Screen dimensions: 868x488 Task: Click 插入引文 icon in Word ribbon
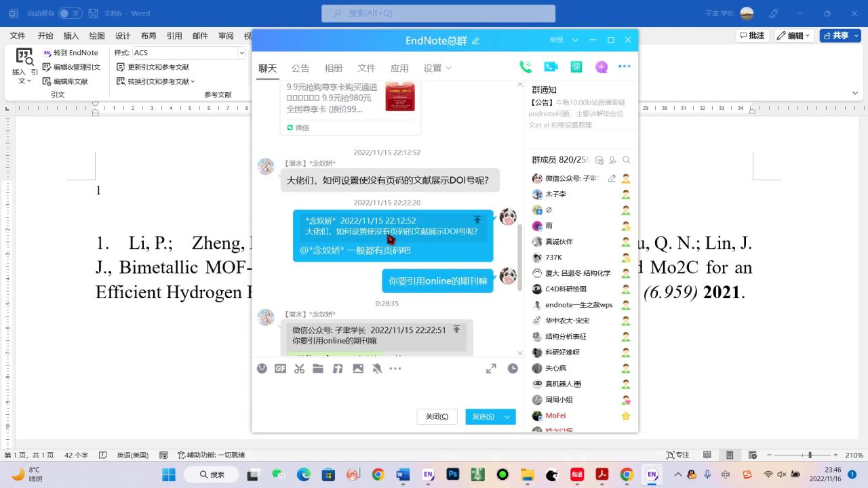[x=24, y=65]
